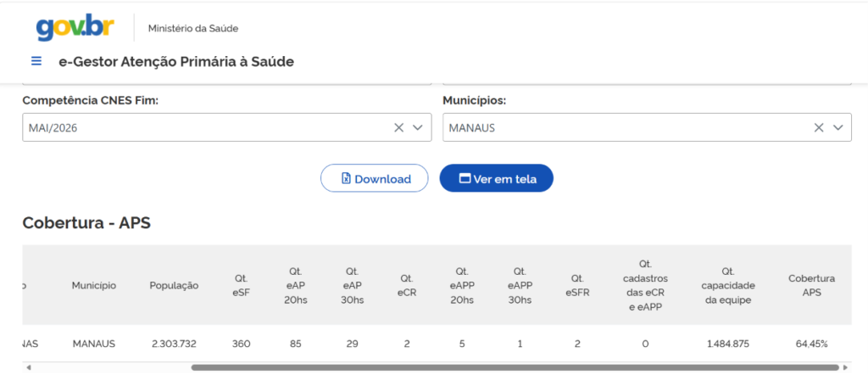Click the Ministério da Saúde header text
Image resolution: width=868 pixels, height=375 pixels.
tap(193, 28)
